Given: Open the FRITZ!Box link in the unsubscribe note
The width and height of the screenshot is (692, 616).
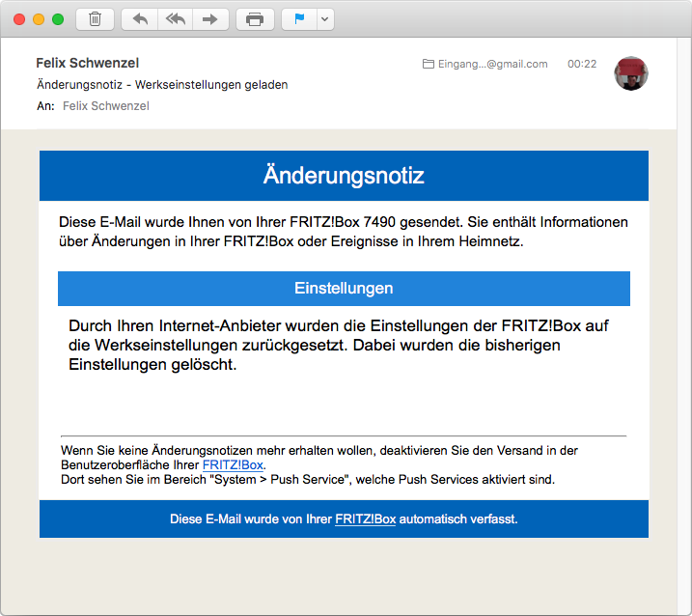Looking at the screenshot, I should (233, 465).
